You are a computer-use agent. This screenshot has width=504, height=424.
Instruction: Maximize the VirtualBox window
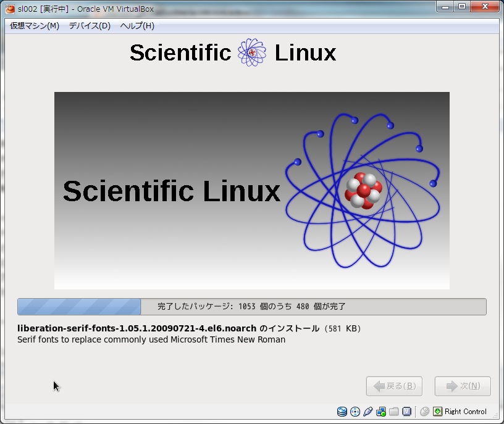pos(462,6)
